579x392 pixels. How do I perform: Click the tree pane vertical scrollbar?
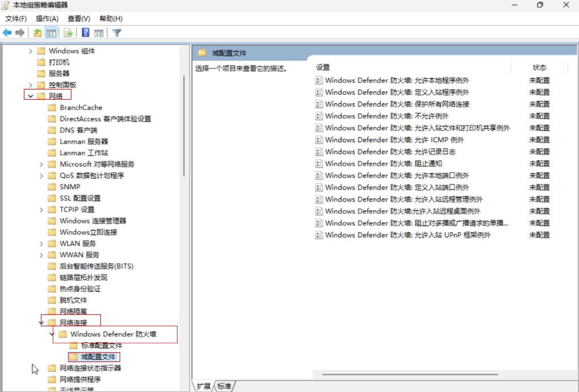pos(184,126)
